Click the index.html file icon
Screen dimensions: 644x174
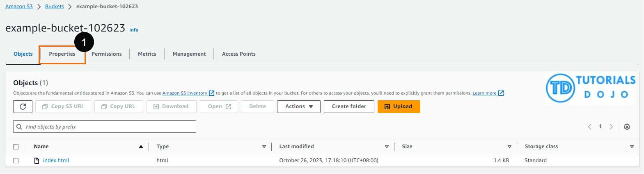click(37, 160)
